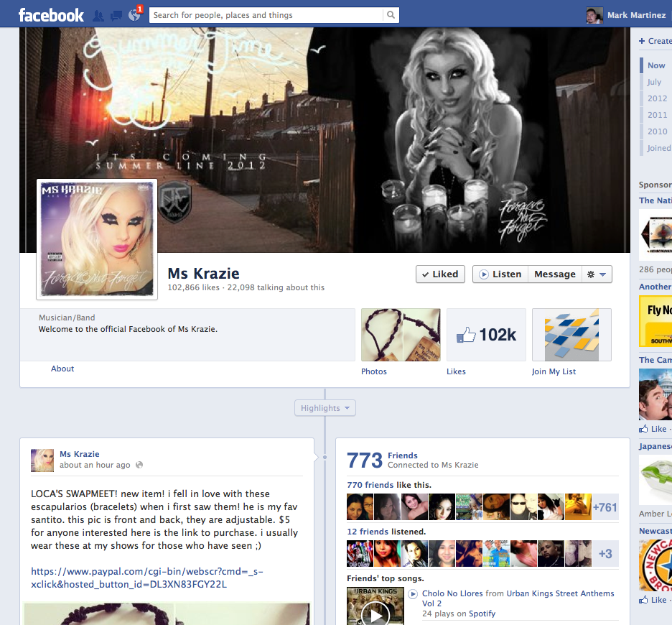
Task: Show +761 more friends who like
Action: (x=605, y=507)
